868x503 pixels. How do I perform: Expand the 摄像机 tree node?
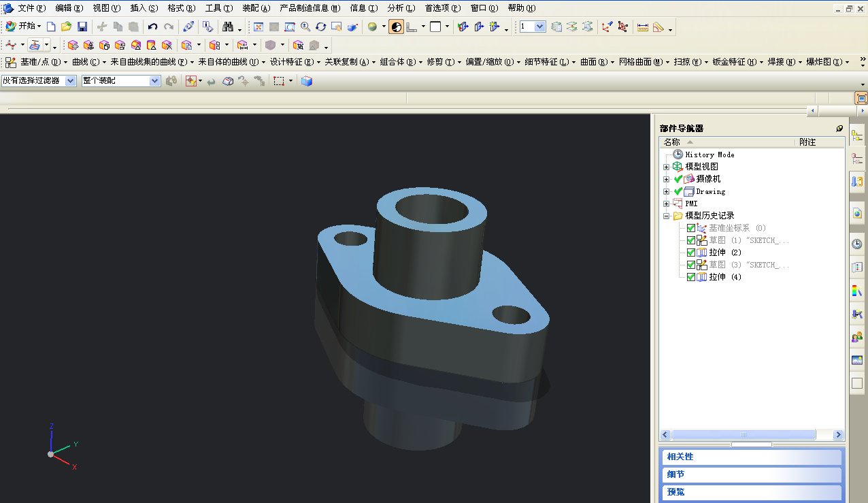(667, 179)
